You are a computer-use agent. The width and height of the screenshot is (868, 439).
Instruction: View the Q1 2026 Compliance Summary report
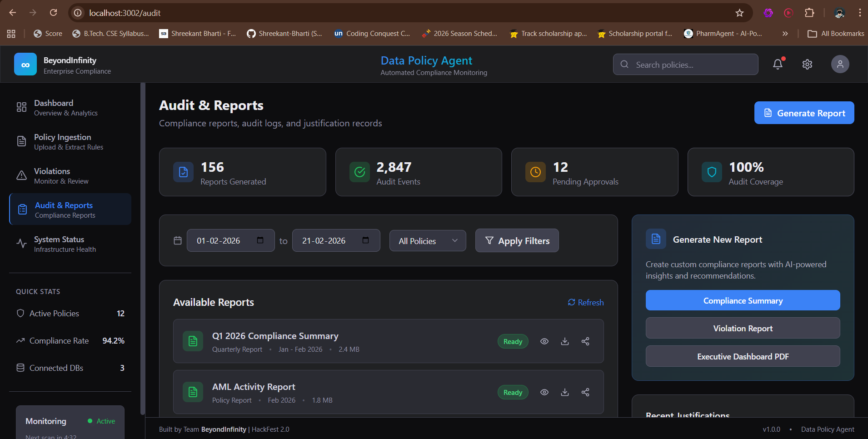pyautogui.click(x=544, y=341)
